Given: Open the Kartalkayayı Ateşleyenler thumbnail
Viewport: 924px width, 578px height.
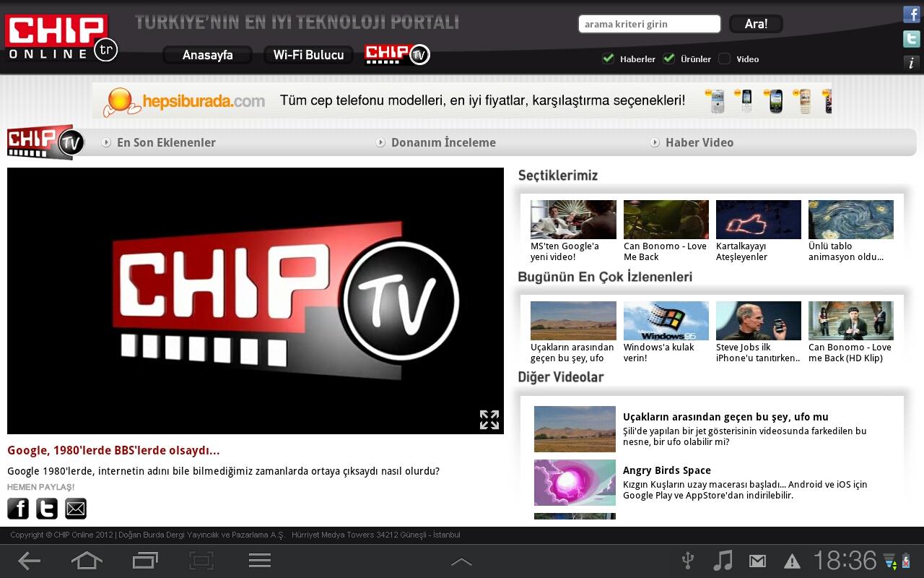Looking at the screenshot, I should point(759,220).
